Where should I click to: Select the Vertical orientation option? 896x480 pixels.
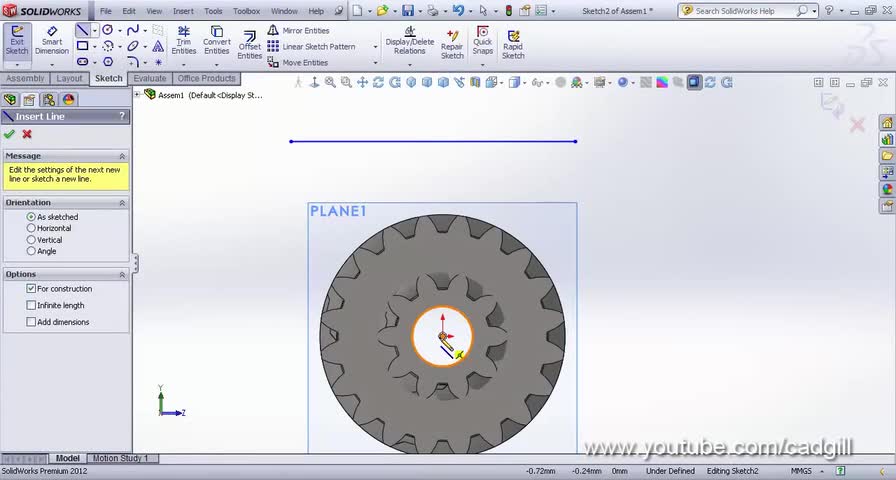tap(31, 240)
